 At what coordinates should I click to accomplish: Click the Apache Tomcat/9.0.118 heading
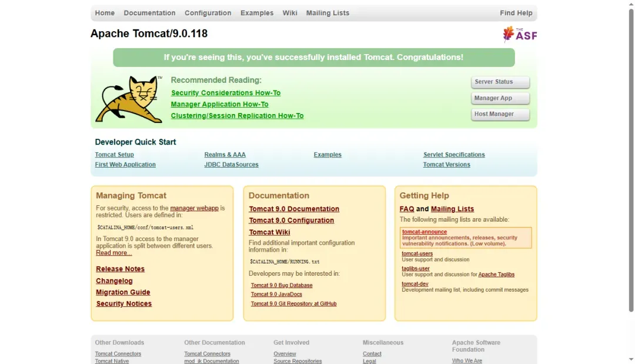coord(149,33)
